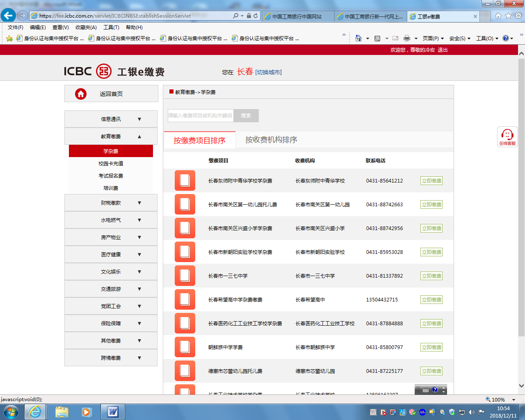
Task: Expand the 信息通讯 sidebar category
Action: [x=111, y=119]
